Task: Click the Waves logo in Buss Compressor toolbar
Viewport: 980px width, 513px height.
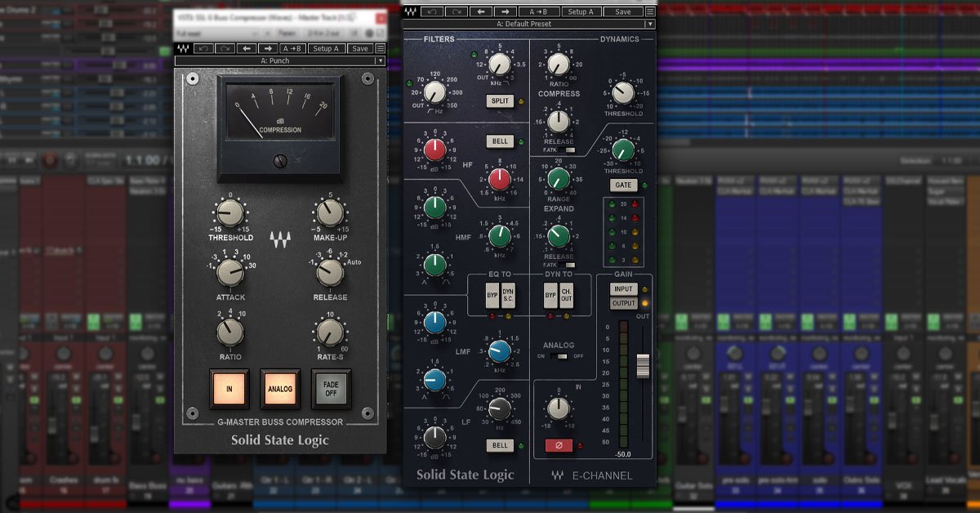Action: tap(184, 48)
